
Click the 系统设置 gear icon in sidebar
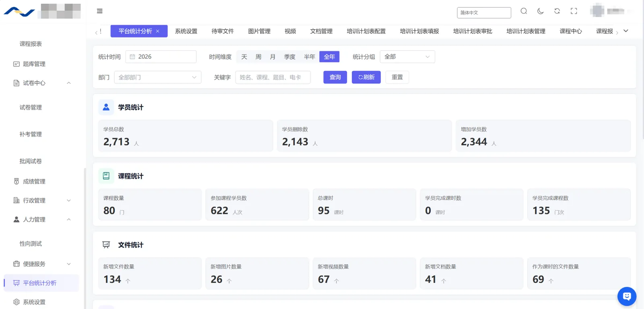pyautogui.click(x=17, y=302)
